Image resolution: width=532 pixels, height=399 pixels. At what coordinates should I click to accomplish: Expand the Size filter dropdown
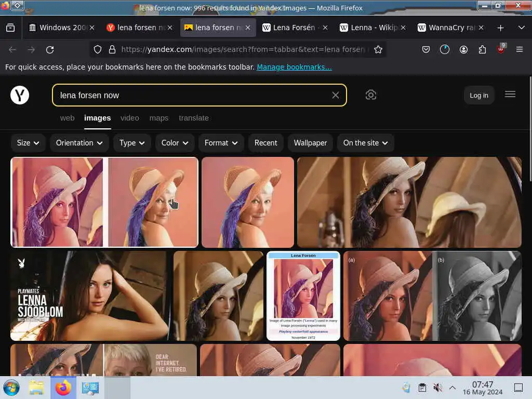coord(28,143)
